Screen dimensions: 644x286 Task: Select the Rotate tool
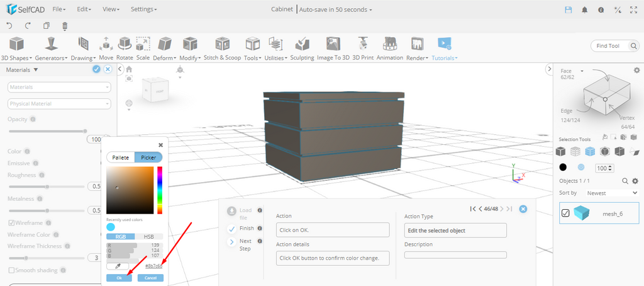pyautogui.click(x=125, y=48)
